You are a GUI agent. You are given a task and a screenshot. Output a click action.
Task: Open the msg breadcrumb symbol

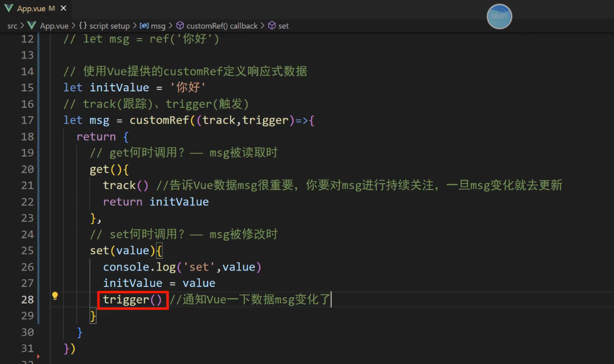pos(158,26)
